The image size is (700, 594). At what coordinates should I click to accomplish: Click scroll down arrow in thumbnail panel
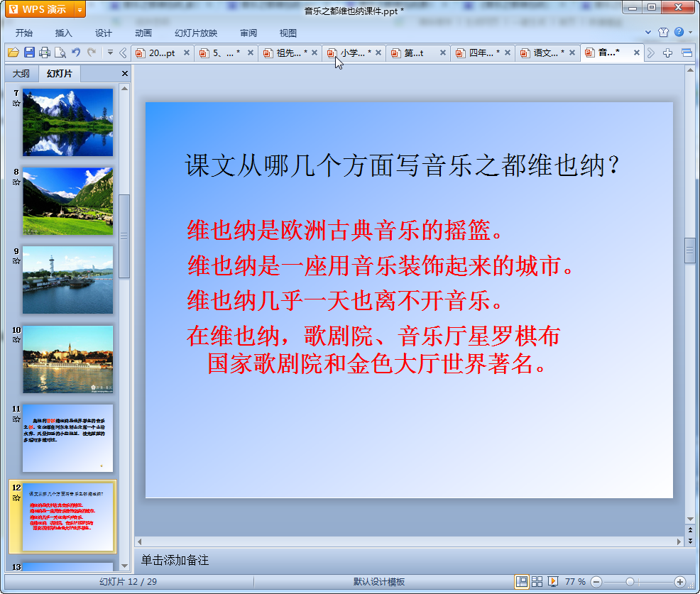pyautogui.click(x=124, y=566)
